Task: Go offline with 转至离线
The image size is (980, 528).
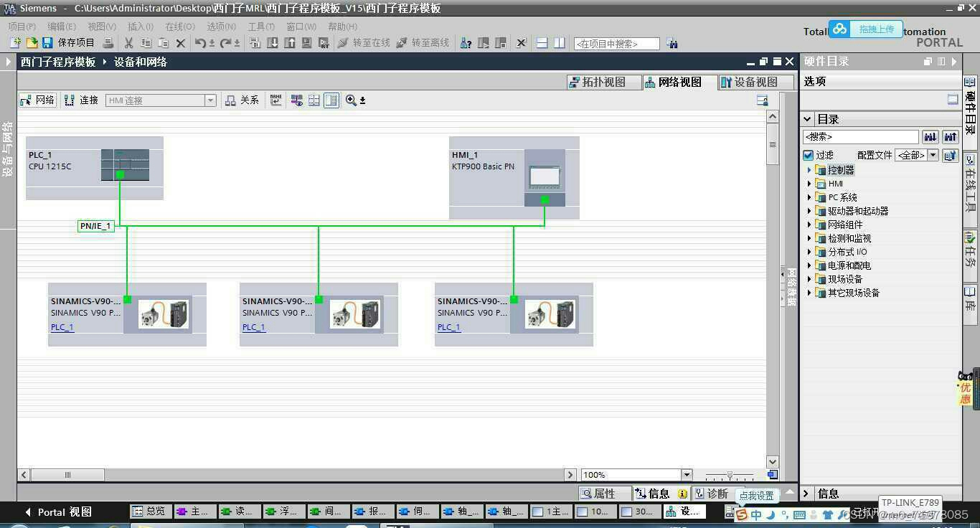Action: 423,43
